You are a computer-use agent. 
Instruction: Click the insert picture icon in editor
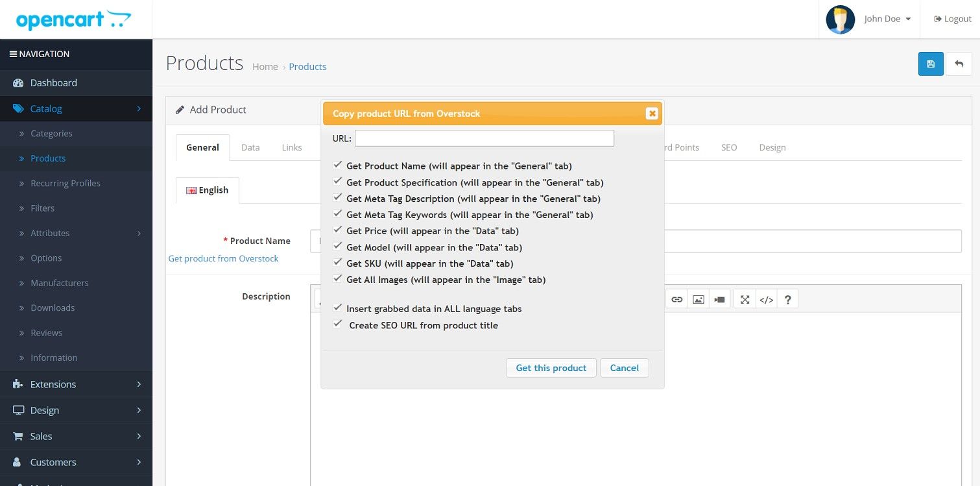click(x=698, y=299)
